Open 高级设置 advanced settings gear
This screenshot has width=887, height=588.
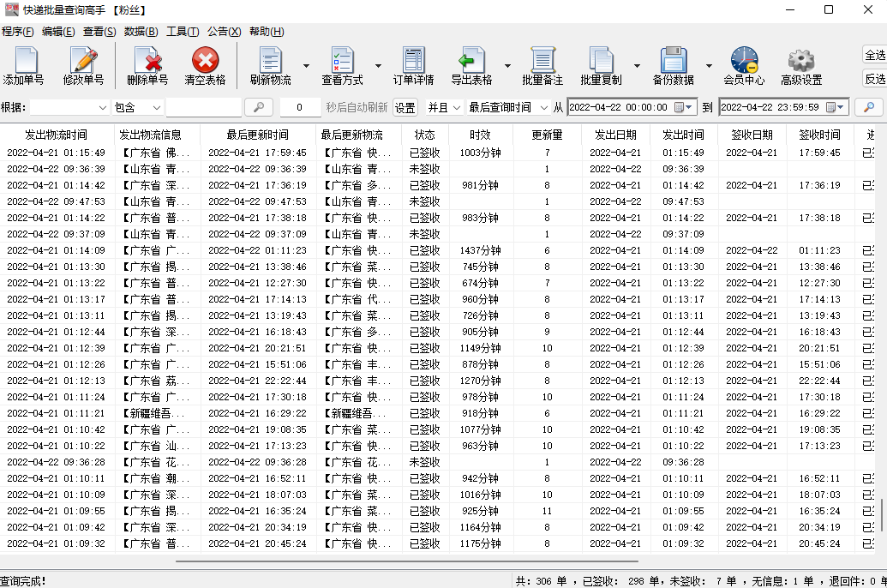coord(801,66)
